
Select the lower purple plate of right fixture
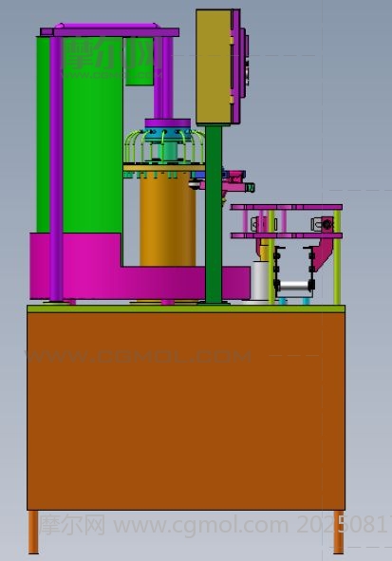tap(286, 235)
